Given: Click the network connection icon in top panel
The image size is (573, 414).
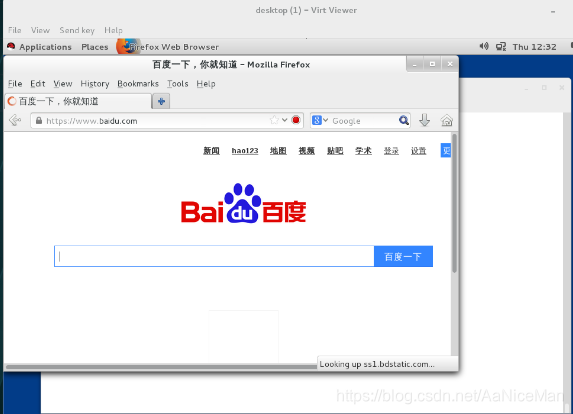Looking at the screenshot, I should pyautogui.click(x=501, y=46).
